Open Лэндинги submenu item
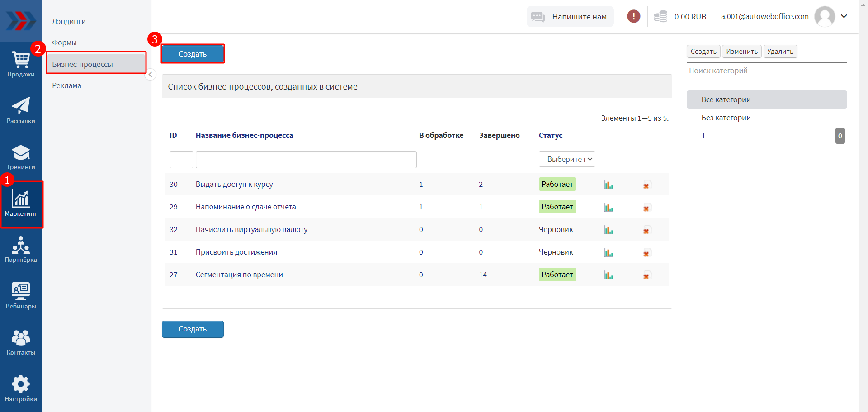Image resolution: width=868 pixels, height=412 pixels. coord(69,21)
